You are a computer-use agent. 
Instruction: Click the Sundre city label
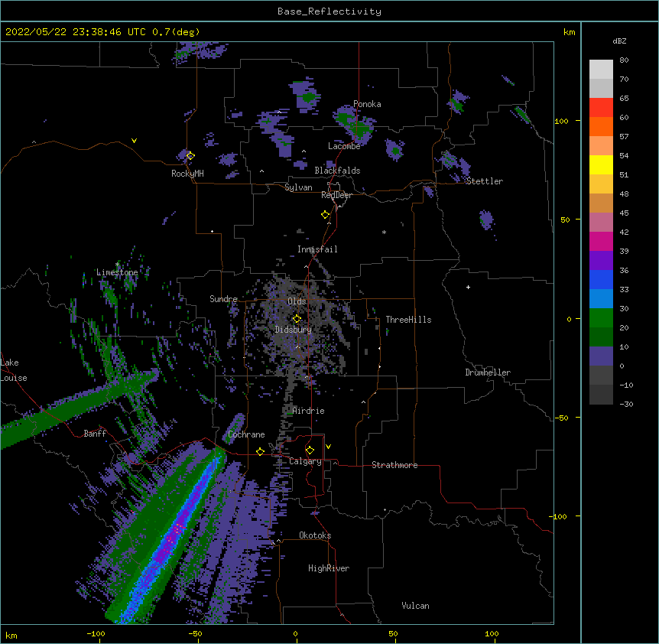pos(223,299)
